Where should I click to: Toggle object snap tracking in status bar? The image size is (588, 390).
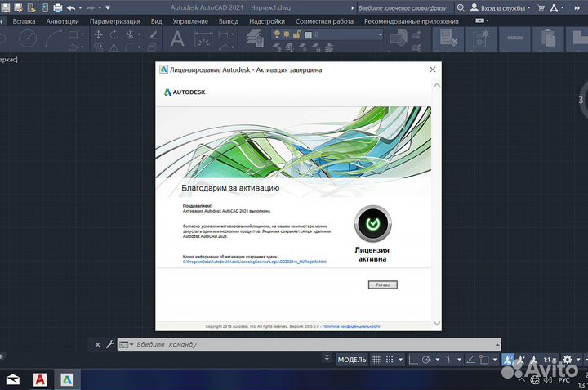click(470, 360)
